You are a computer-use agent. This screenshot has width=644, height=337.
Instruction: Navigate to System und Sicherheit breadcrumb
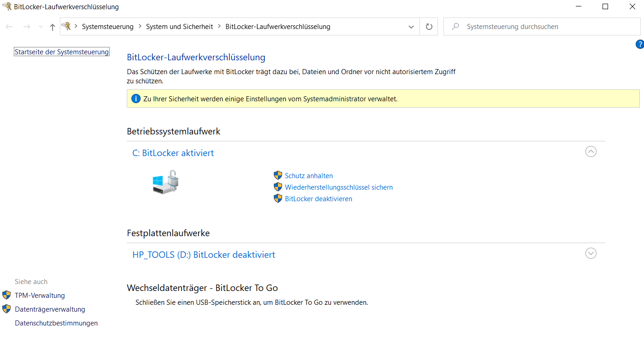coord(180,27)
